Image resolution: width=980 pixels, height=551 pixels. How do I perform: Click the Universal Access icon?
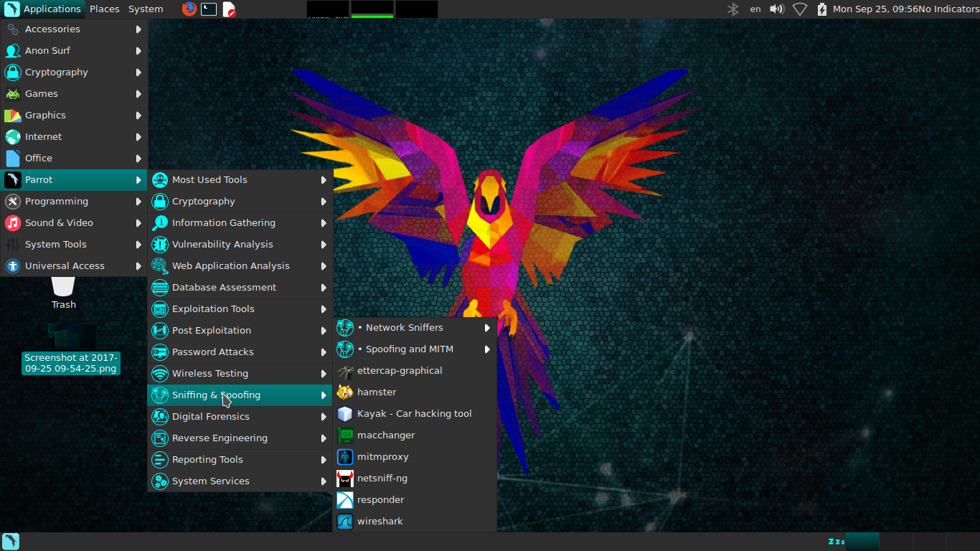13,266
